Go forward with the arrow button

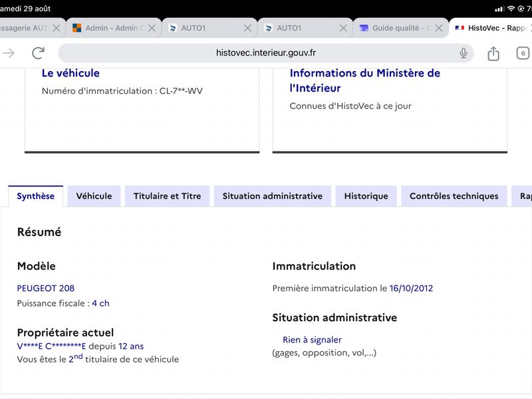[9, 53]
